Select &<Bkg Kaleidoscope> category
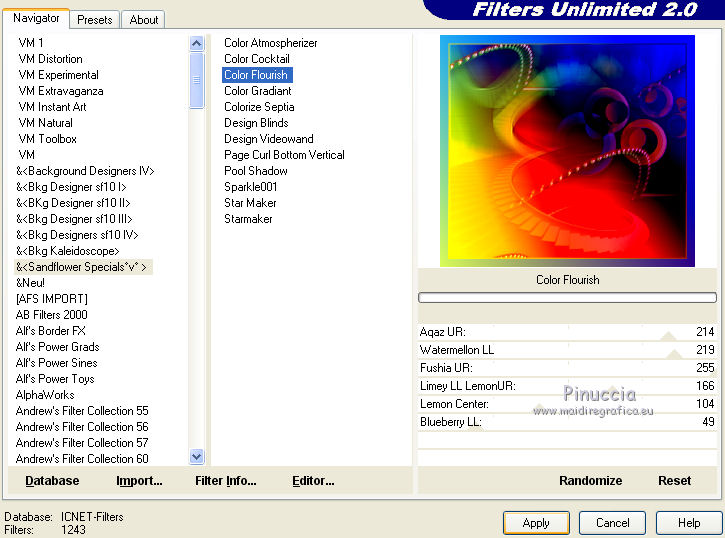The width and height of the screenshot is (725, 538). pyautogui.click(x=68, y=251)
